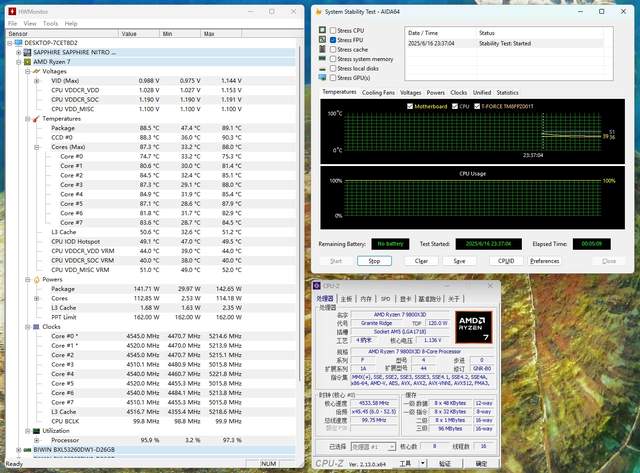
Task: Enable the Stress CPU checkbox
Action: click(332, 30)
